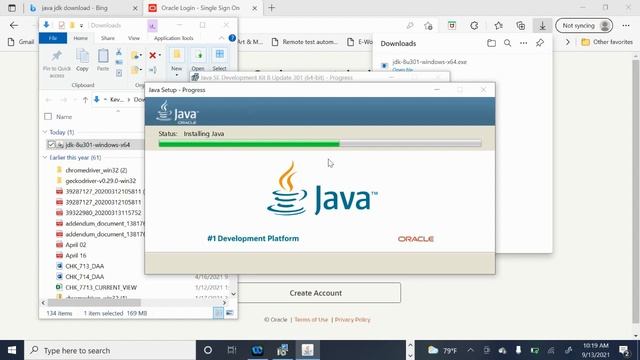This screenshot has height=360, width=640.
Task: Switch to Oracle Login browser tab
Action: pyautogui.click(x=200, y=8)
